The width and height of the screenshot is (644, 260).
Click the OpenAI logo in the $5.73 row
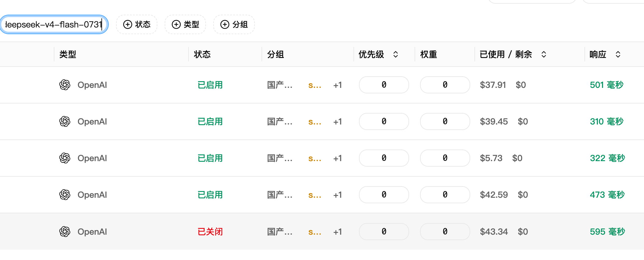click(65, 158)
